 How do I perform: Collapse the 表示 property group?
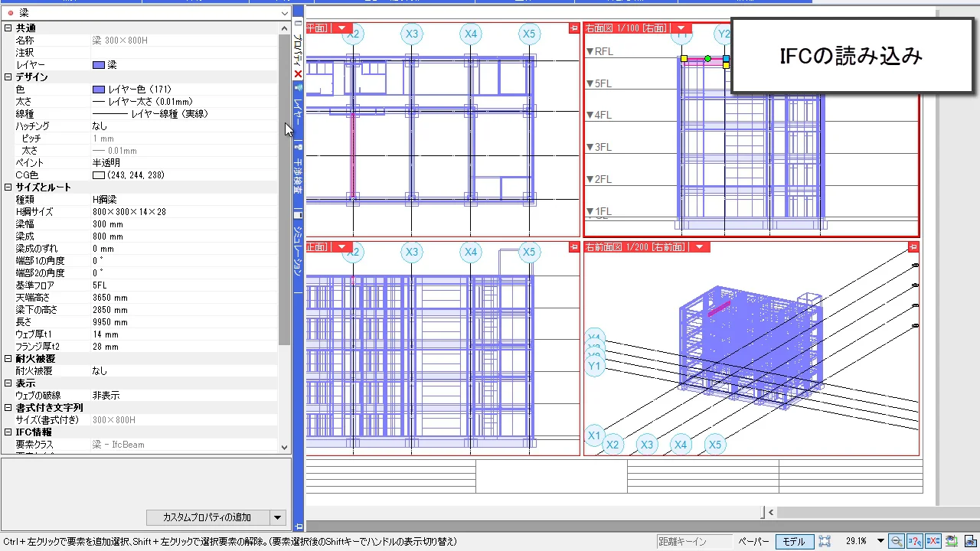tap(8, 383)
